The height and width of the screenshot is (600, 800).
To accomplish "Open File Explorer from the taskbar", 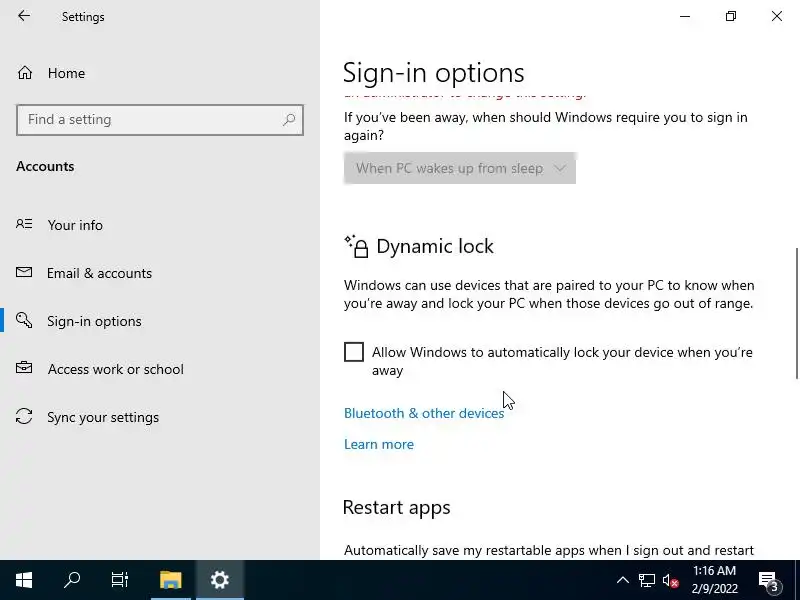I will tap(170, 580).
